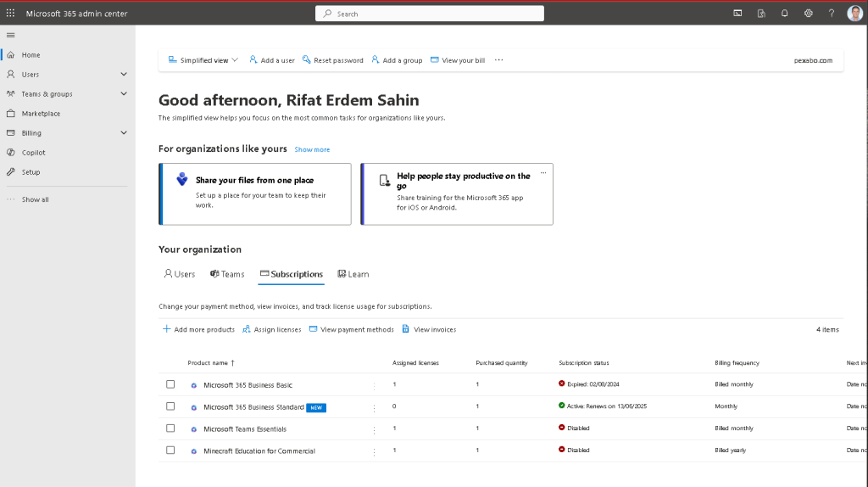Image resolution: width=868 pixels, height=487 pixels.
Task: Open the account profile picture
Action: tap(855, 13)
